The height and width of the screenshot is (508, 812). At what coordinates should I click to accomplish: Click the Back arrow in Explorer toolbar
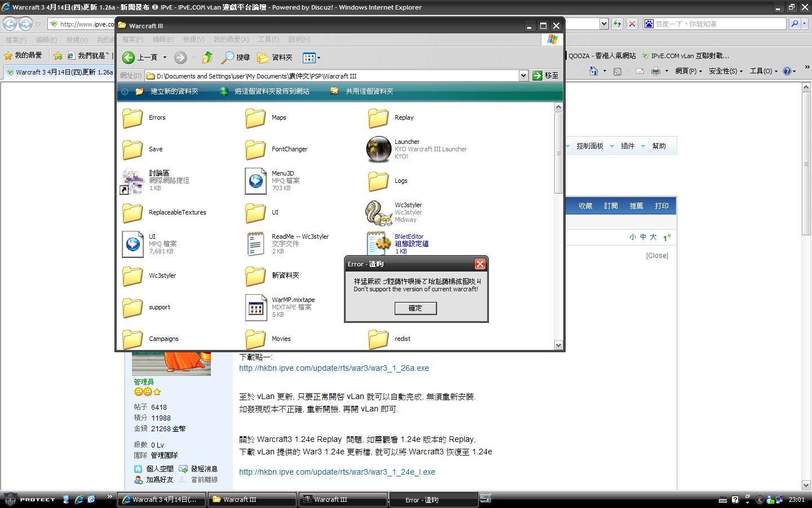pos(129,58)
